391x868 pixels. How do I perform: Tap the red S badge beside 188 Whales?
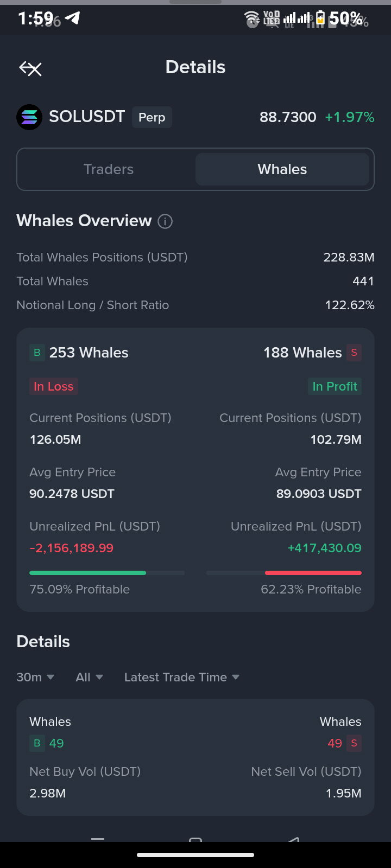(x=354, y=353)
